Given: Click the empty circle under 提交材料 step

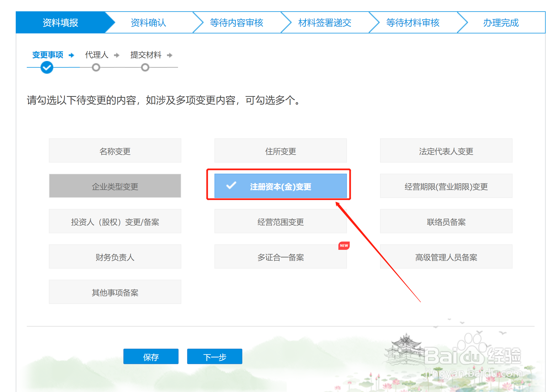Looking at the screenshot, I should pos(145,67).
